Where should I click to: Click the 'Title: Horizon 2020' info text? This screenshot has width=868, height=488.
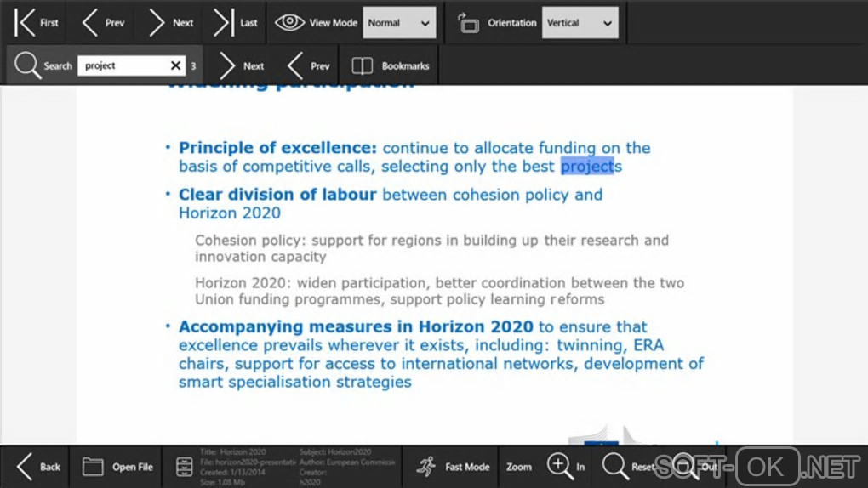point(232,452)
